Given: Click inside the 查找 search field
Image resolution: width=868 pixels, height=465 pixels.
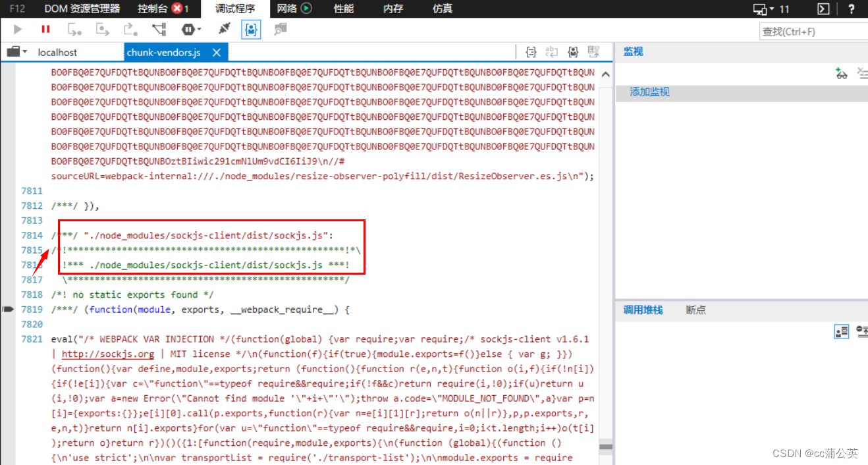Looking at the screenshot, I should (x=810, y=31).
